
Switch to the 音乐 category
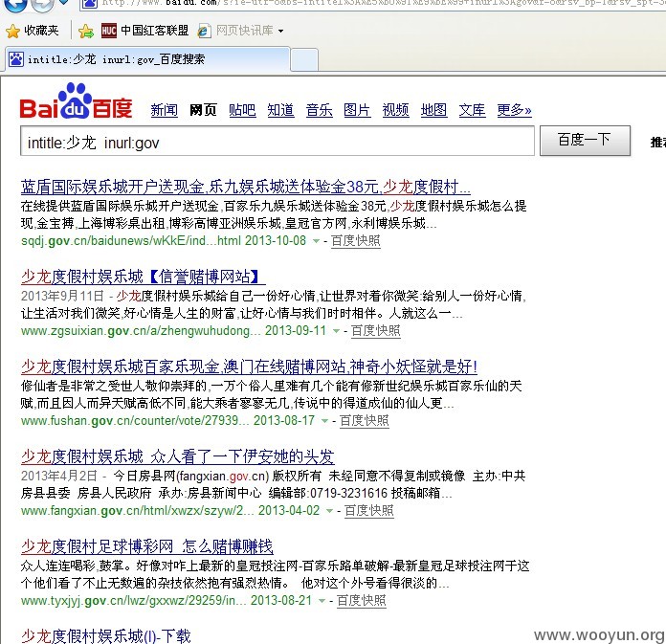[319, 110]
